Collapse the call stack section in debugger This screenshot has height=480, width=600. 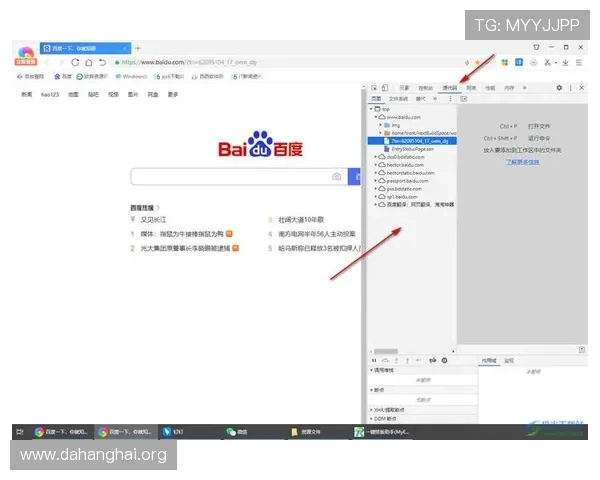coord(372,370)
